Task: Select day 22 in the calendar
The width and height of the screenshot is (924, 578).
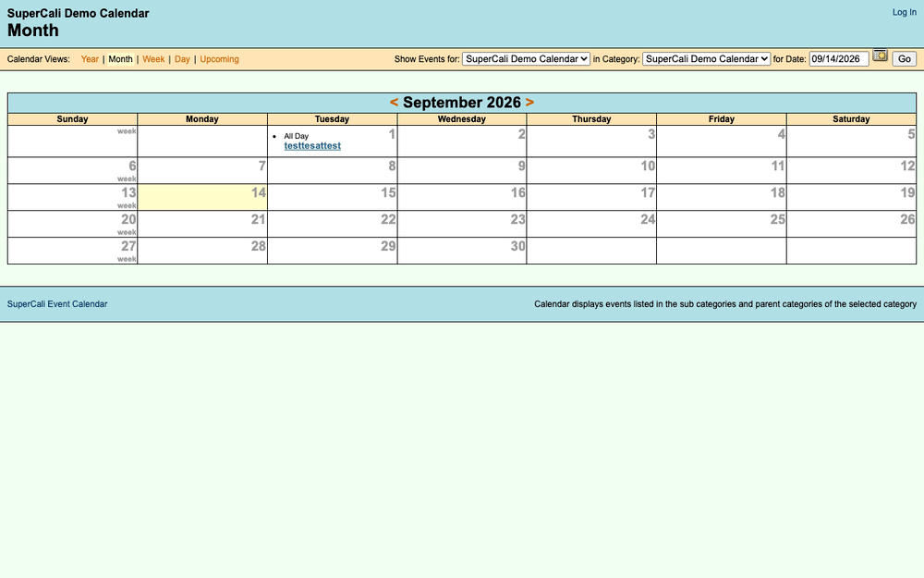Action: point(388,219)
